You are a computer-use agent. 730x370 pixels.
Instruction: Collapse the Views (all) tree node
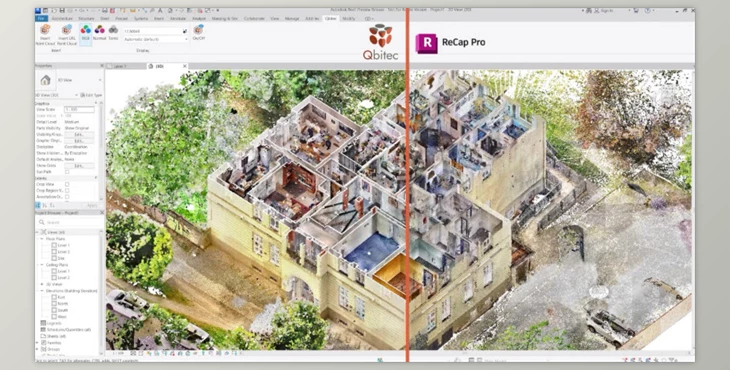click(38, 232)
